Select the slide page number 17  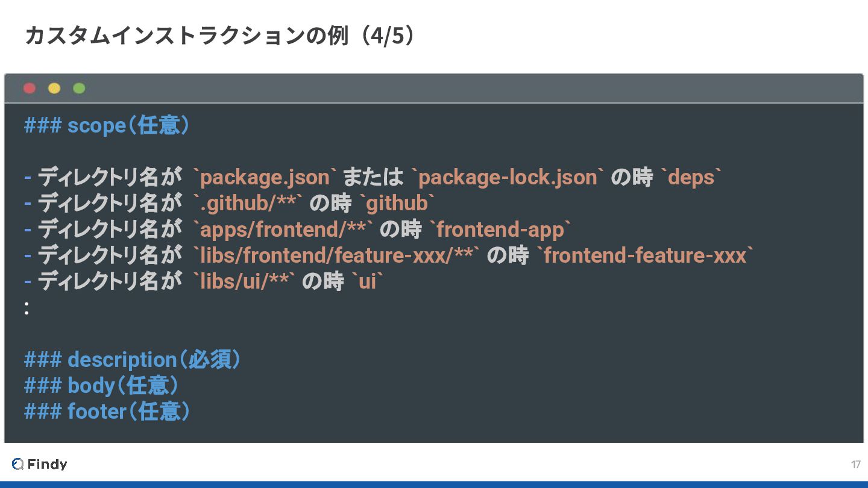tap(856, 465)
